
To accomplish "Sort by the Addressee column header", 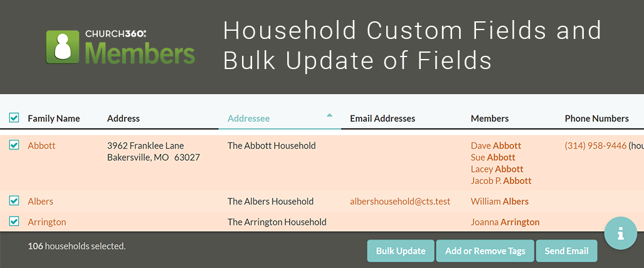I will point(249,119).
